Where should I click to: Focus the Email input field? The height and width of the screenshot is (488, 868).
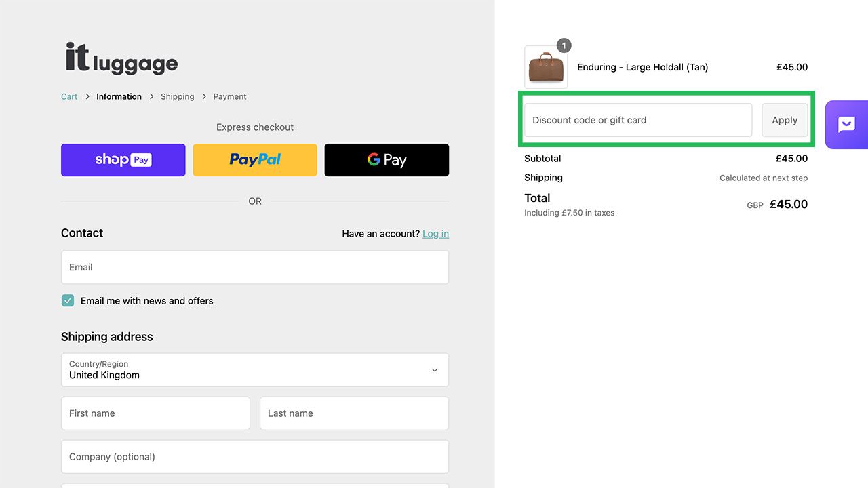point(255,267)
